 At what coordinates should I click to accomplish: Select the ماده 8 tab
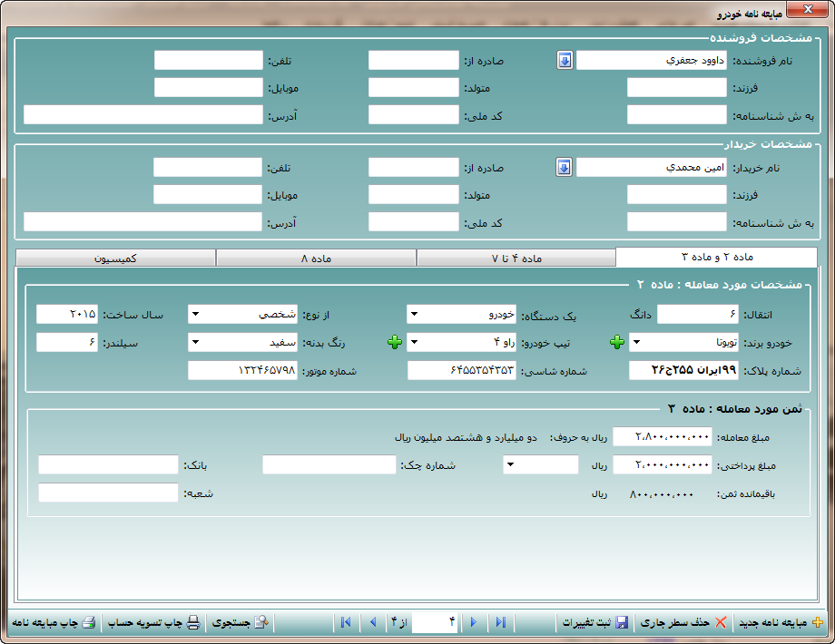[316, 259]
